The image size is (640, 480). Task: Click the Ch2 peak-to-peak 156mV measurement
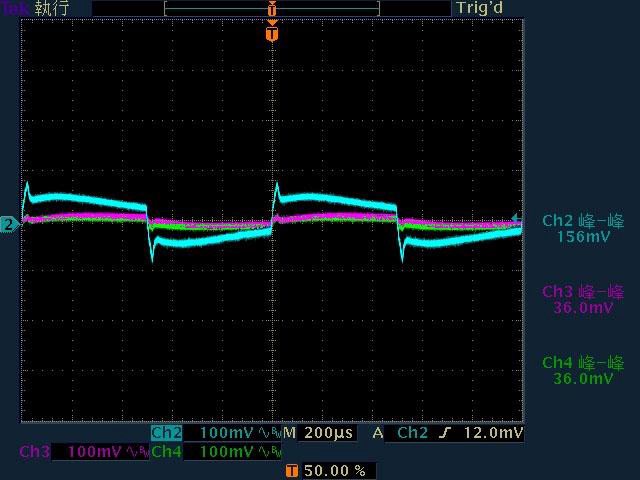583,229
